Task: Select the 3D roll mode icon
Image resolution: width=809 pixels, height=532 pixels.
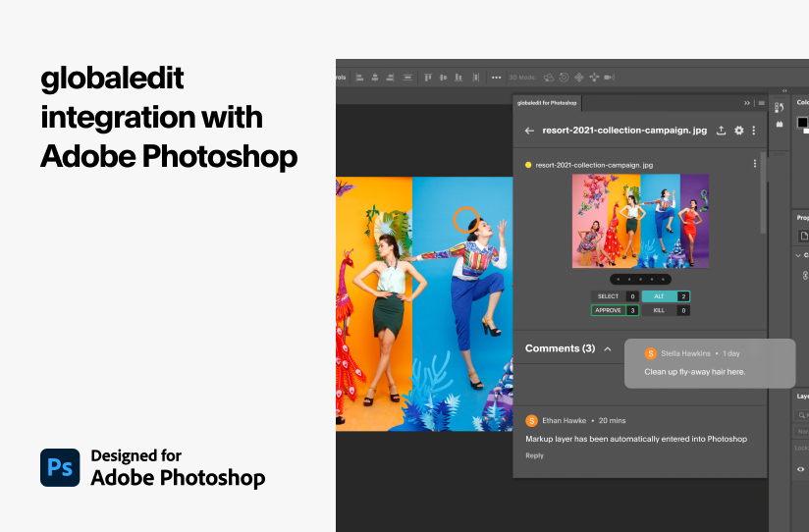Action: [x=564, y=78]
